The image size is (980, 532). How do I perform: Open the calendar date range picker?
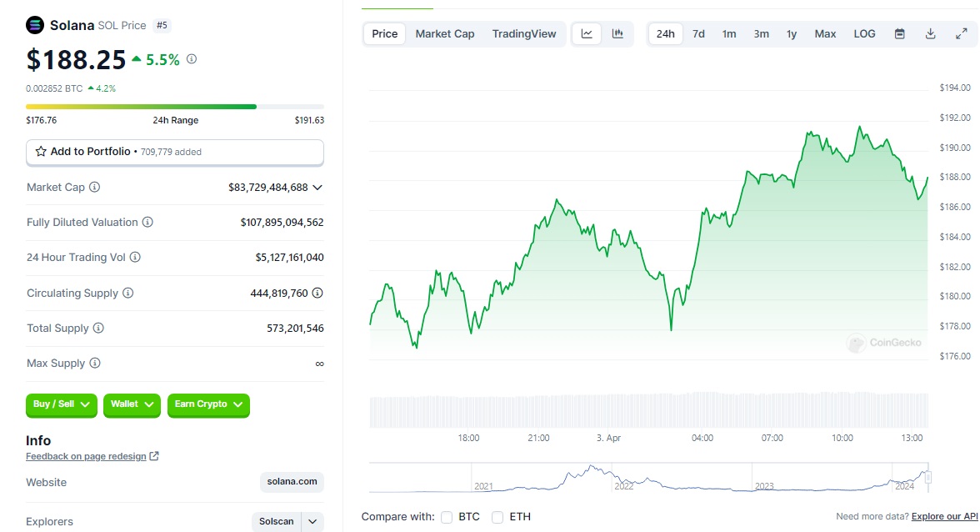(x=900, y=33)
